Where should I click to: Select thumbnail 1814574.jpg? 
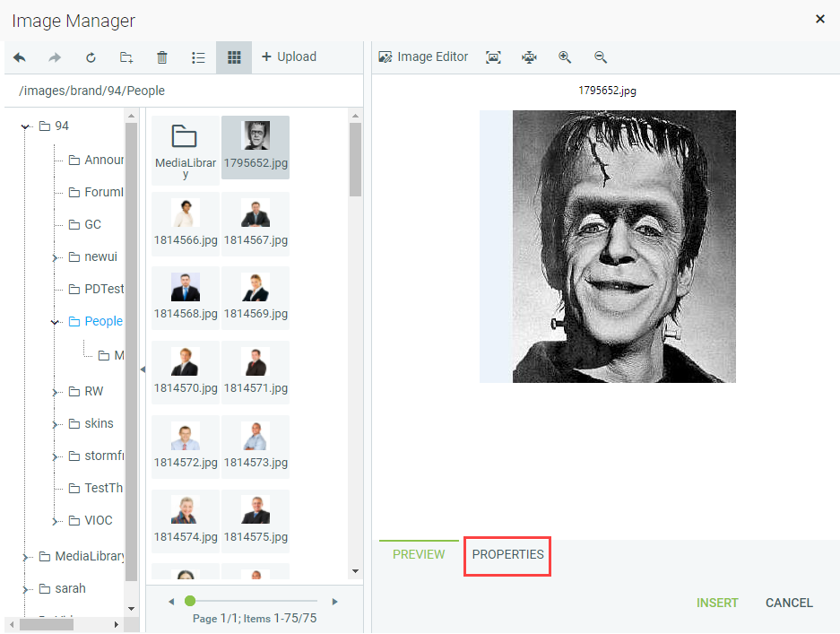point(186,521)
